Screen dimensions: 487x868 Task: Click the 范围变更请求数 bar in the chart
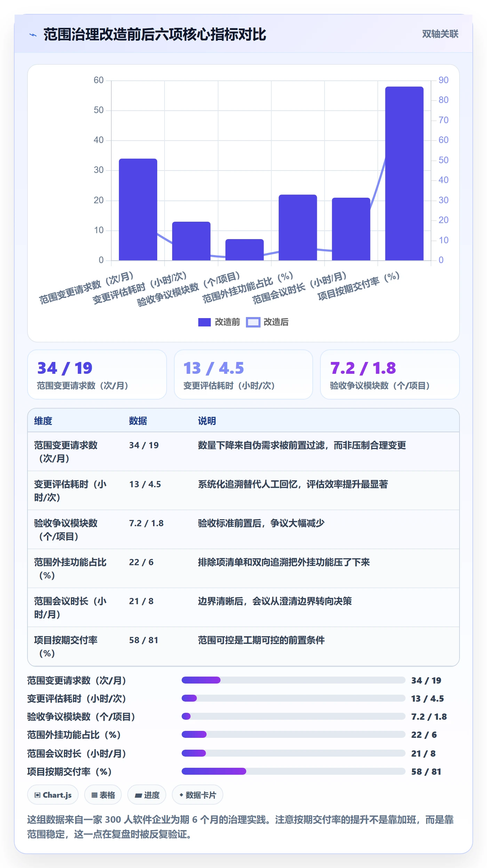click(x=138, y=210)
